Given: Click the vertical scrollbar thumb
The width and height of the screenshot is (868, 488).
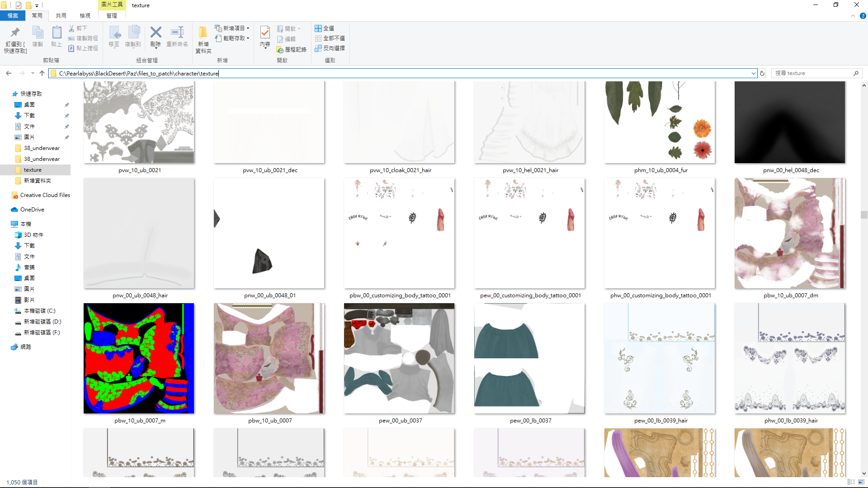Looking at the screenshot, I should pyautogui.click(x=863, y=215).
